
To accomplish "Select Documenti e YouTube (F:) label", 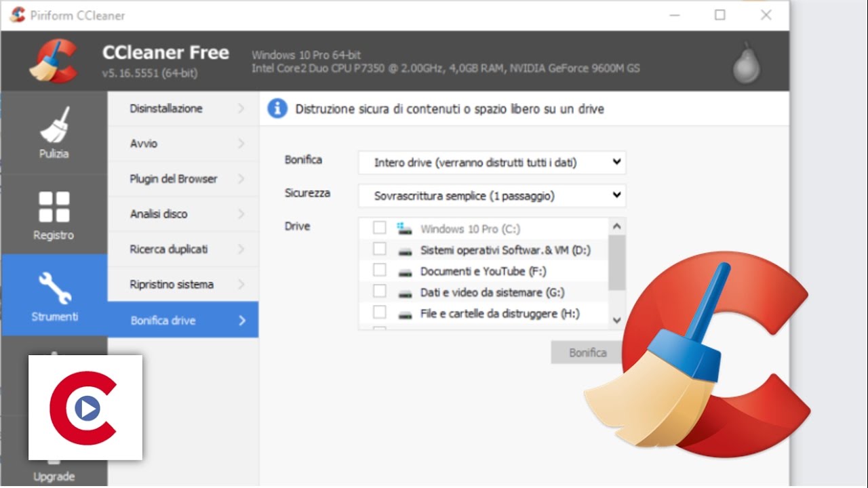I will 484,271.
